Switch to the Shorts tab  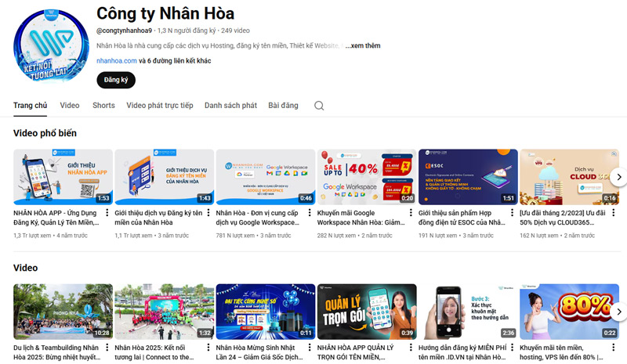pyautogui.click(x=103, y=106)
